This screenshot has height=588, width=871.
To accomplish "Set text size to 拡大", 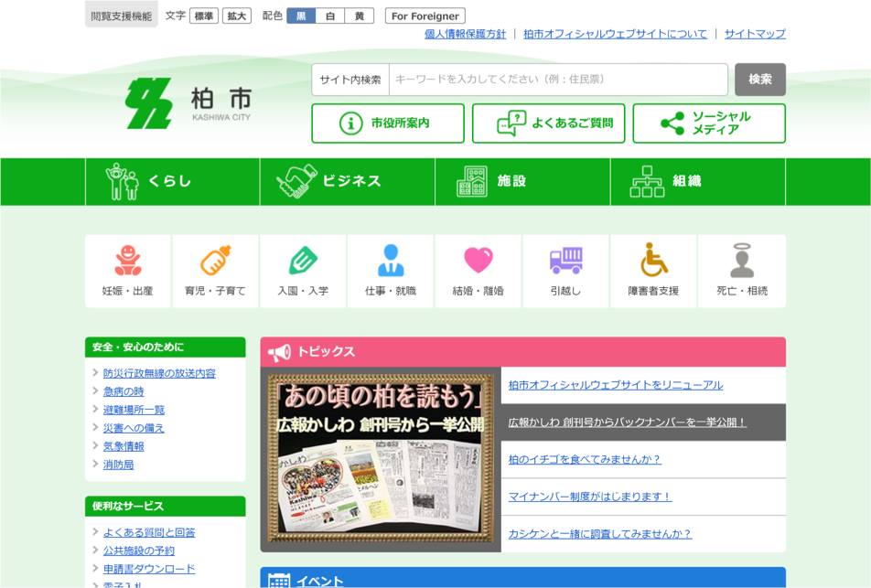I will pyautogui.click(x=237, y=16).
